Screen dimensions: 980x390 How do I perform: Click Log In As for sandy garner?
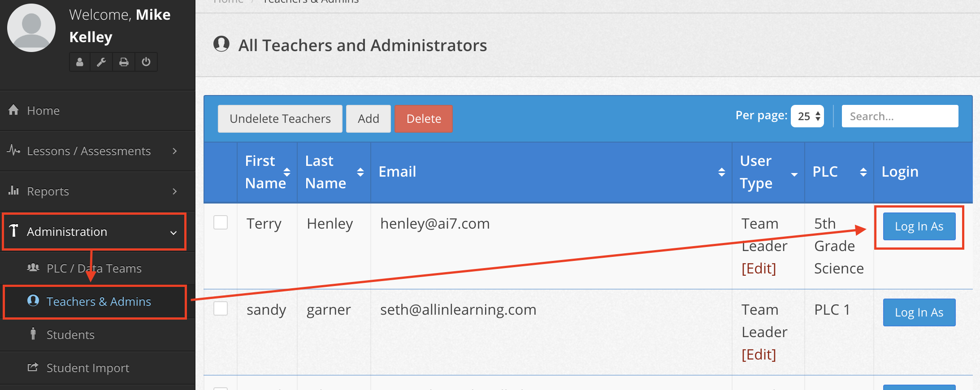click(919, 312)
